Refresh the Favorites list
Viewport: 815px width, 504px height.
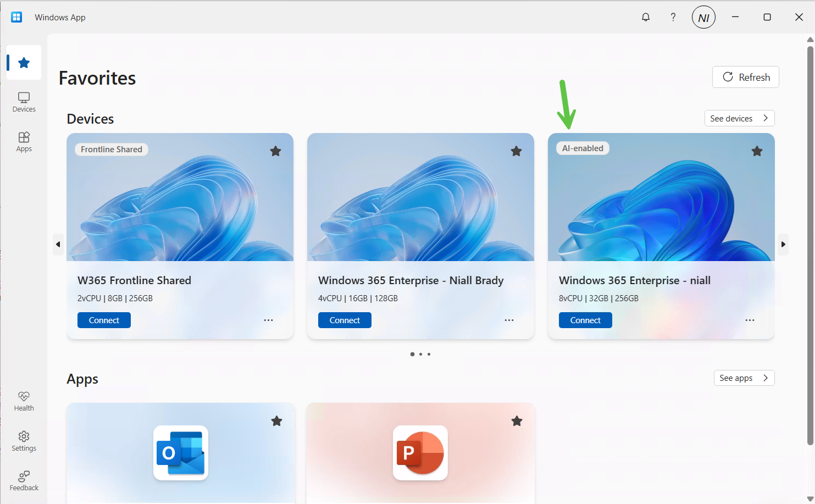click(745, 77)
